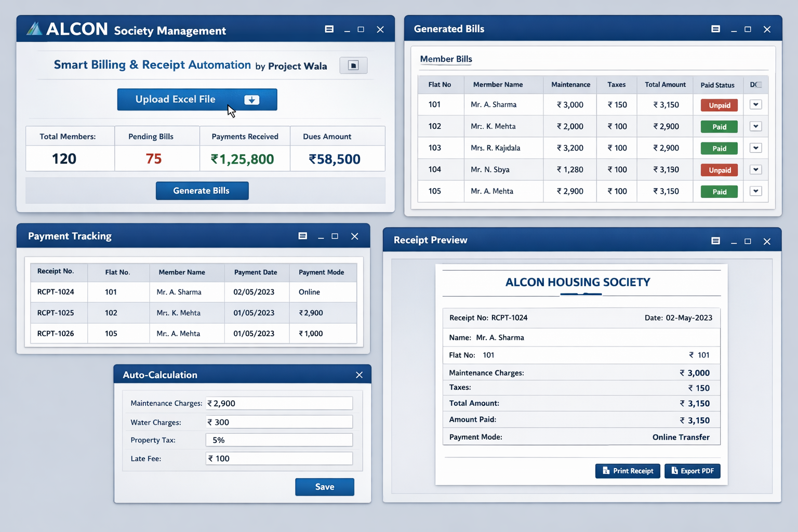Open the Receipt Preview window menu icon
Image resolution: width=798 pixels, height=532 pixels.
(x=715, y=241)
